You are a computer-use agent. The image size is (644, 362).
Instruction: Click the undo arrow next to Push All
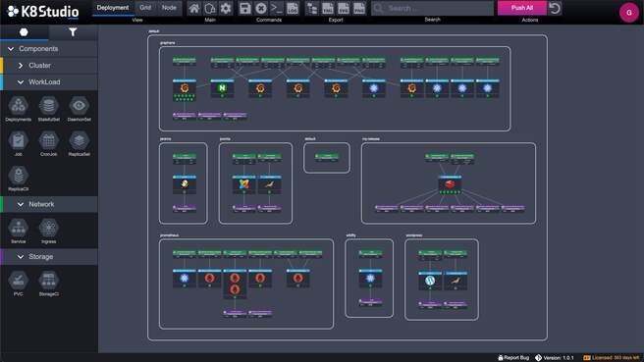pos(555,8)
